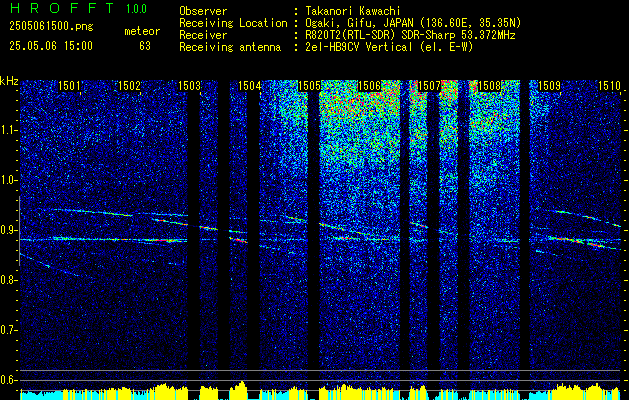
Task: Click the 0.9 kHz axis label
Action: tap(8, 230)
